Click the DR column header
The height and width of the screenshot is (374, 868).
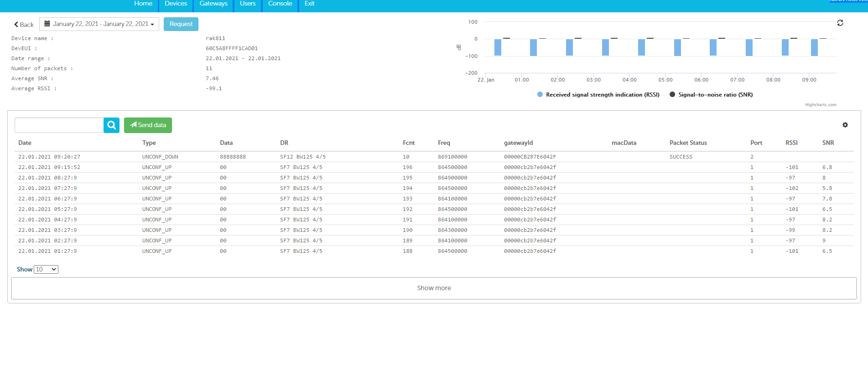pos(284,143)
